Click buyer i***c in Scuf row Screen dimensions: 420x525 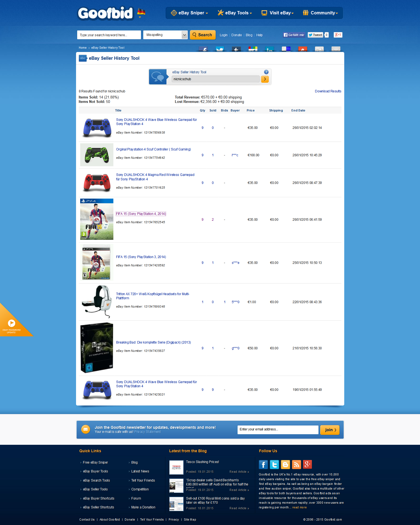click(x=235, y=155)
